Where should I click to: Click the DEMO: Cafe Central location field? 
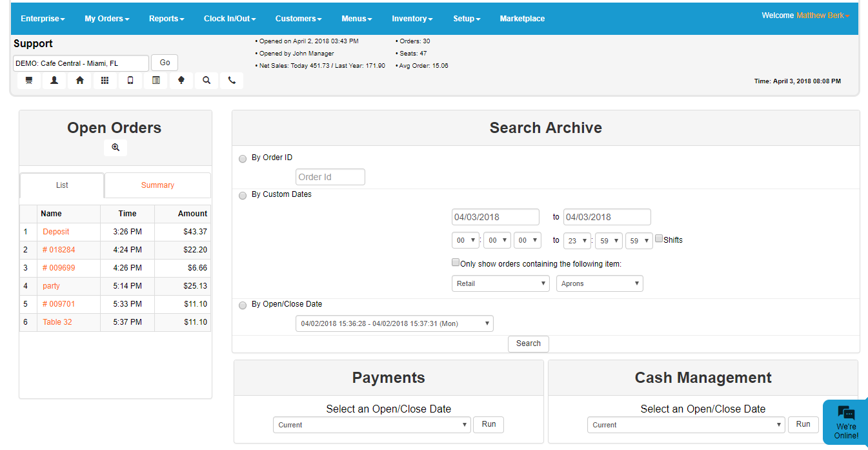[81, 63]
